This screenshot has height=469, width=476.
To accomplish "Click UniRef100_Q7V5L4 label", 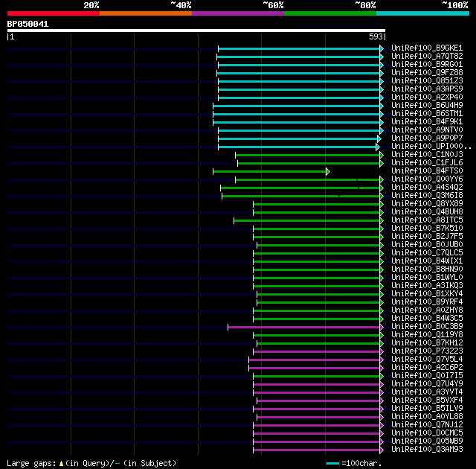I will coord(427,360).
